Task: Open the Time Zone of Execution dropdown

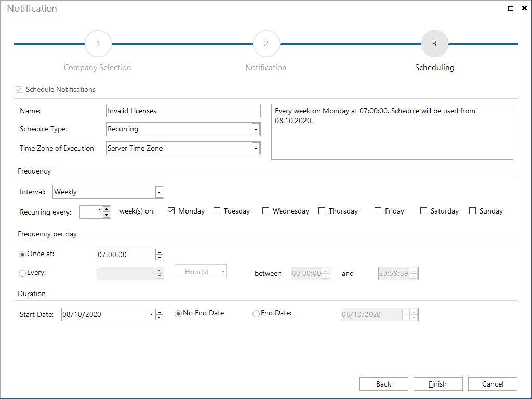Action: tap(256, 148)
